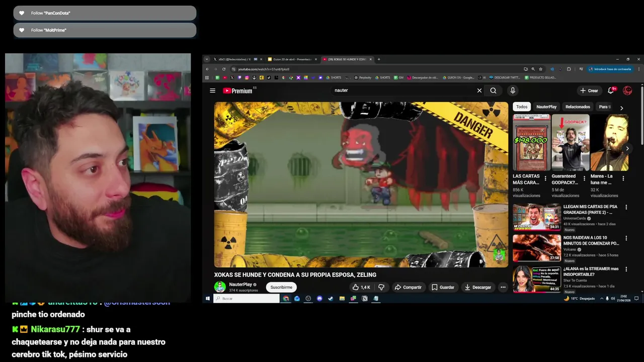Show more filter chips with right arrow
The width and height of the screenshot is (644, 362).
pyautogui.click(x=621, y=108)
